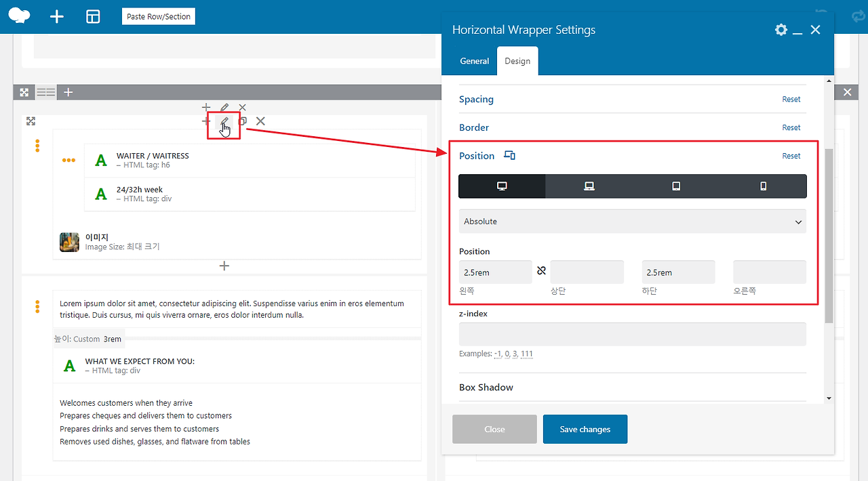The image size is (868, 481).
Task: Open the Absolute position type dropdown
Action: pos(633,222)
